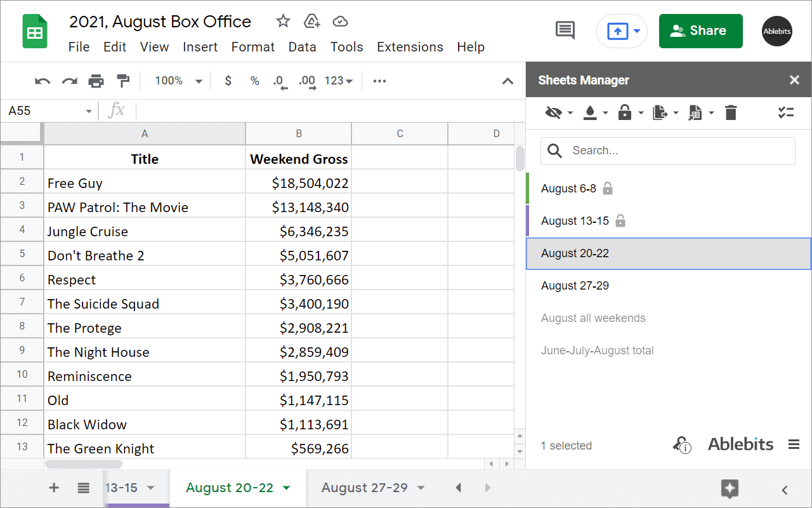This screenshot has width=812, height=508.
Task: Click the lock badge next to August 13-15
Action: tap(620, 221)
